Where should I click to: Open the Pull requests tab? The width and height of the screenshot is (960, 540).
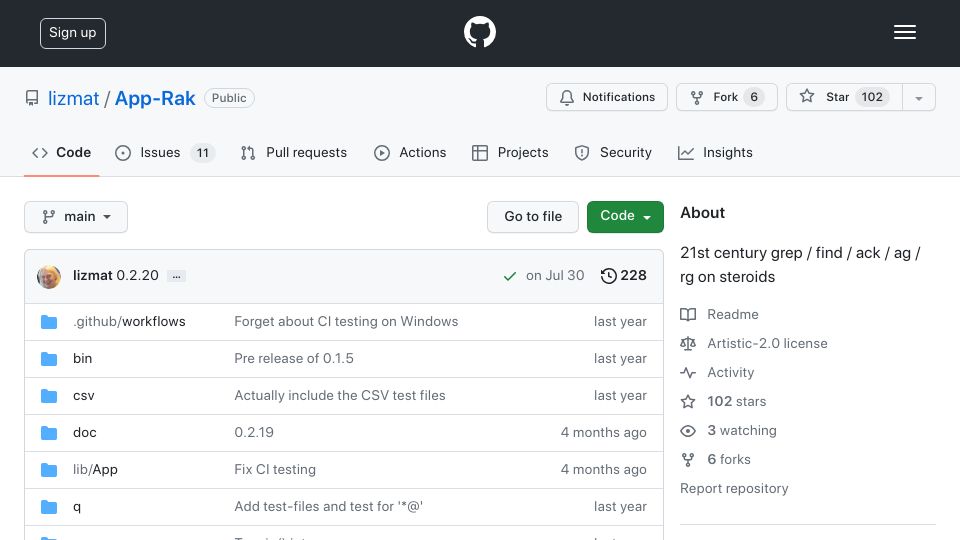[294, 152]
